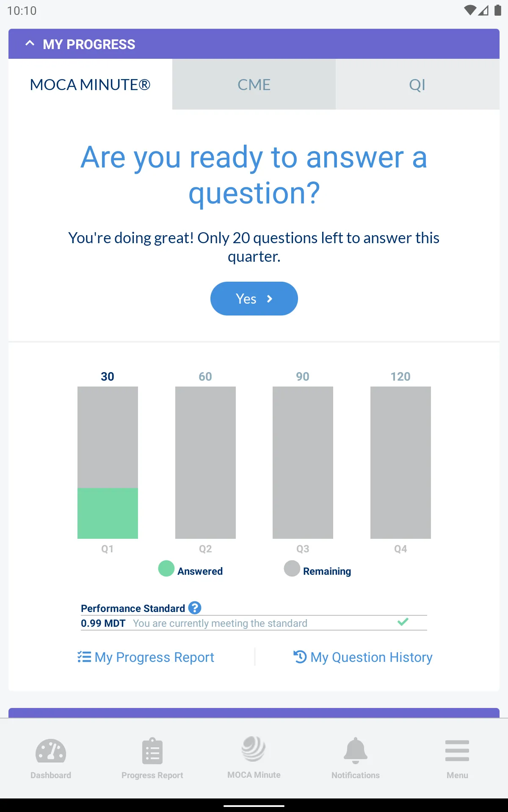The image size is (508, 812).
Task: Expand the purple section below the progress card
Action: click(x=254, y=713)
